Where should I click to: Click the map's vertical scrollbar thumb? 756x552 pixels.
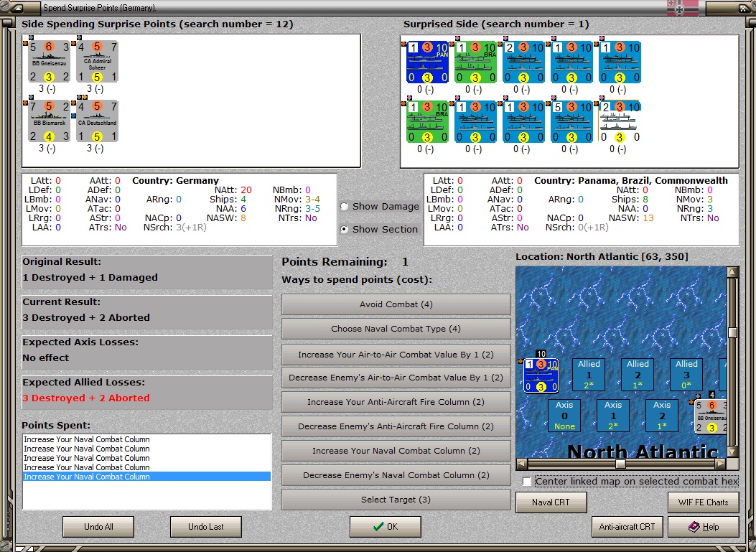[732, 332]
